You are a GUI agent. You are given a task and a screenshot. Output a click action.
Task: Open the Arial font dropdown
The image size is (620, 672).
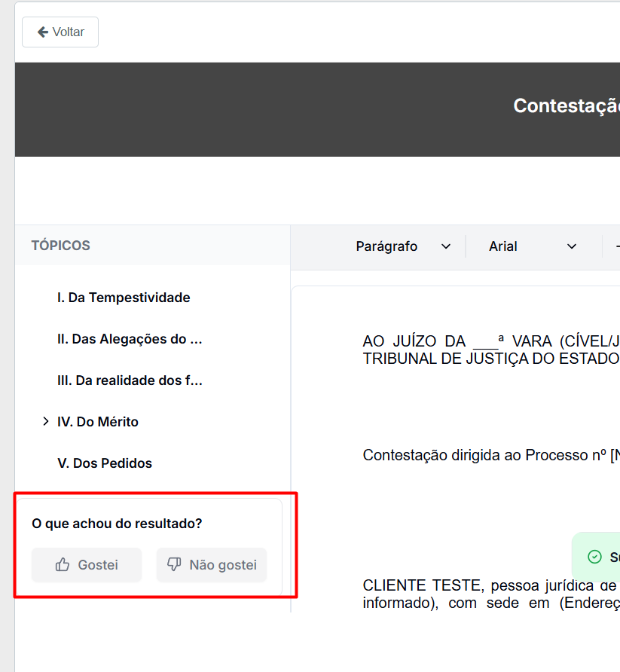(532, 246)
